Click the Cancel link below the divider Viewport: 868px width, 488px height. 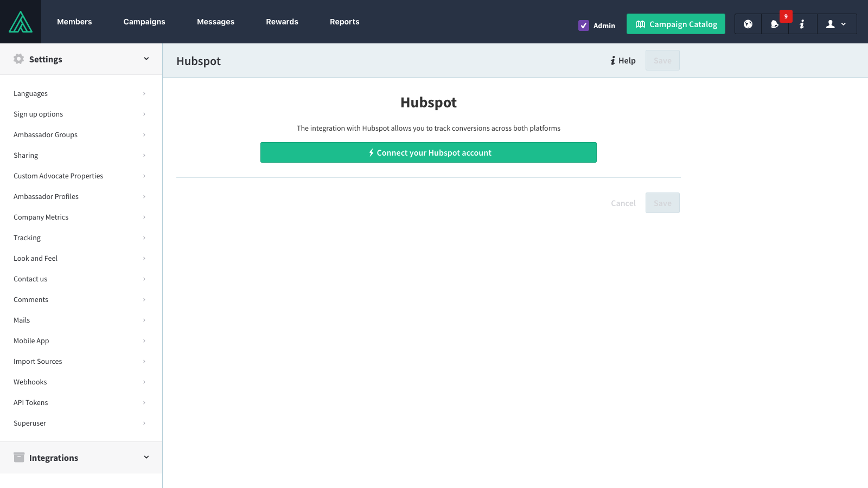pyautogui.click(x=623, y=203)
